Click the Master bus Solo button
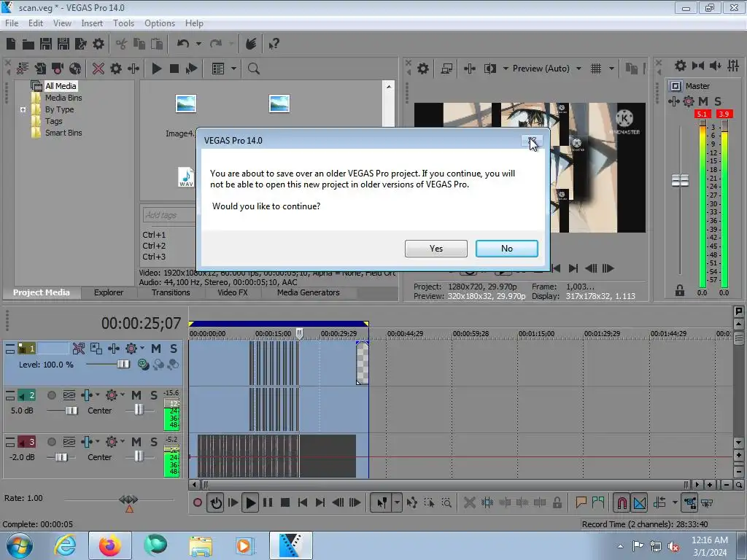 point(718,101)
